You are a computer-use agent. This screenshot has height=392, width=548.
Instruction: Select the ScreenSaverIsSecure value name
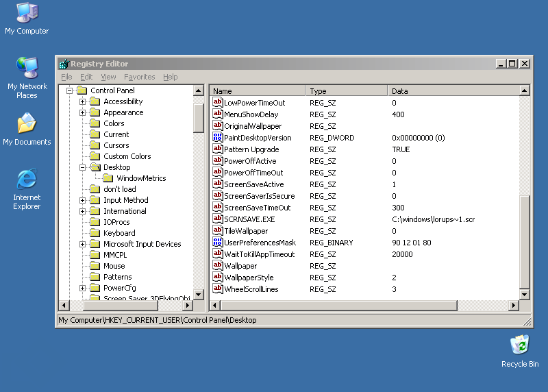(260, 196)
